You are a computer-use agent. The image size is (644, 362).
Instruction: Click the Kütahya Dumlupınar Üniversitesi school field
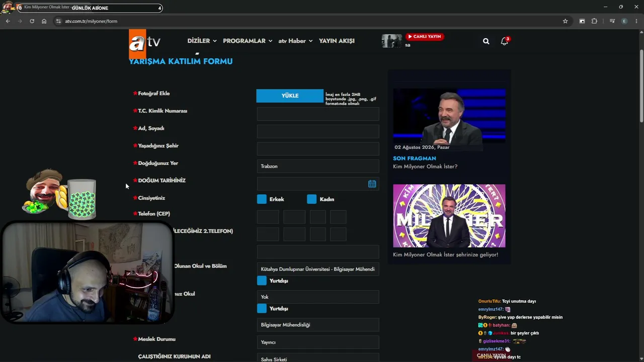(x=318, y=269)
